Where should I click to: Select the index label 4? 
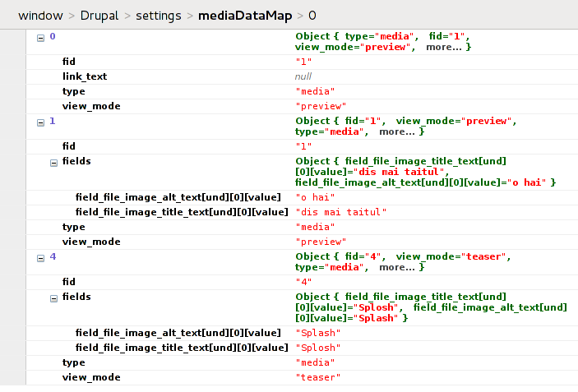[x=53, y=256]
